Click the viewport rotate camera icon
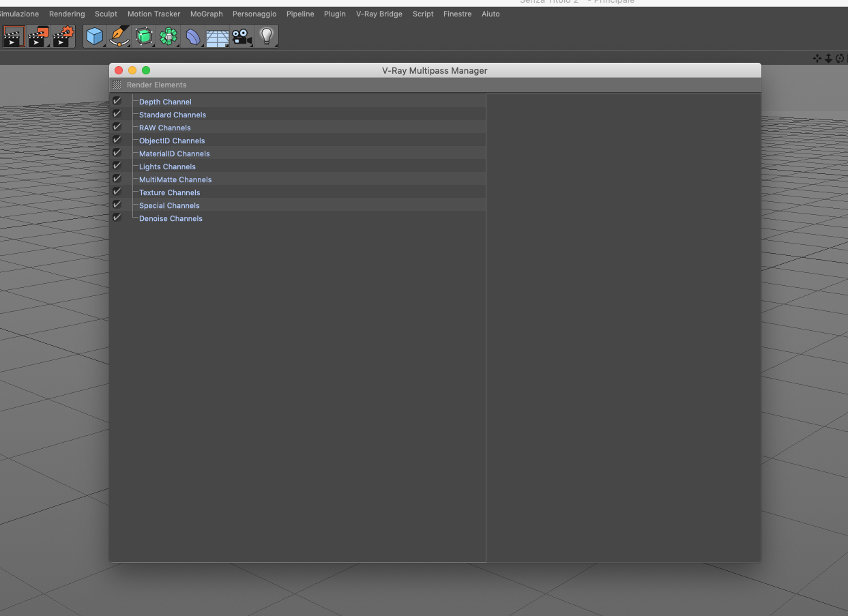The width and height of the screenshot is (848, 616). (840, 59)
